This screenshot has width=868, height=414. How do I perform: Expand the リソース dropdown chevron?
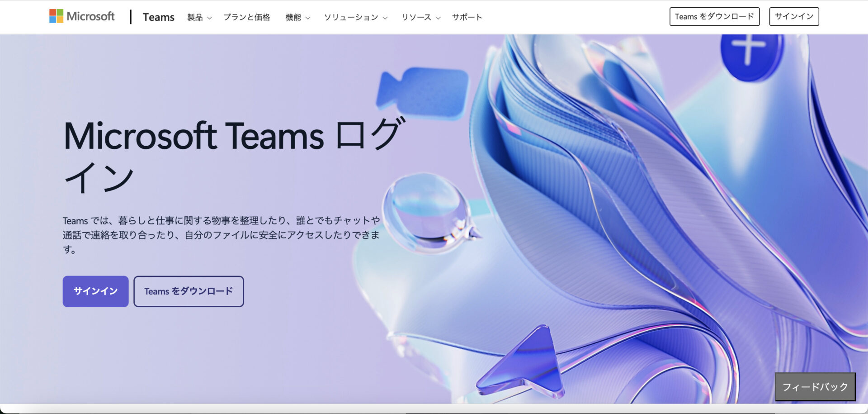pyautogui.click(x=438, y=18)
